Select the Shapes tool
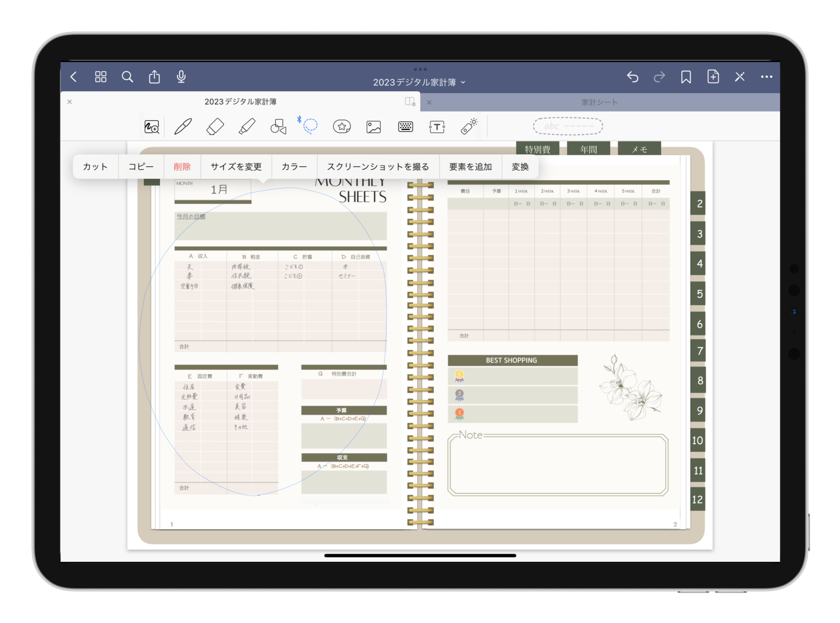Screen dimensions: 840x623 point(278,126)
